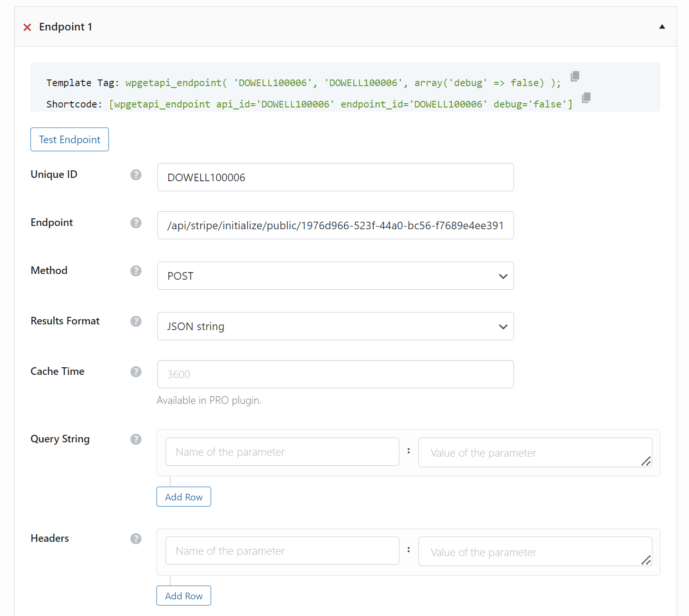689x616 pixels.
Task: Click the Test Endpoint button
Action: coord(69,139)
